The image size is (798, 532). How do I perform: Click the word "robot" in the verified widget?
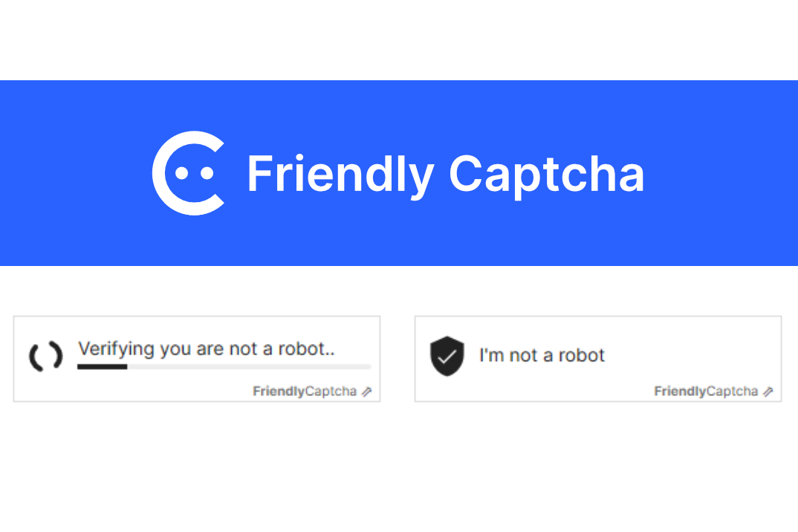(582, 355)
